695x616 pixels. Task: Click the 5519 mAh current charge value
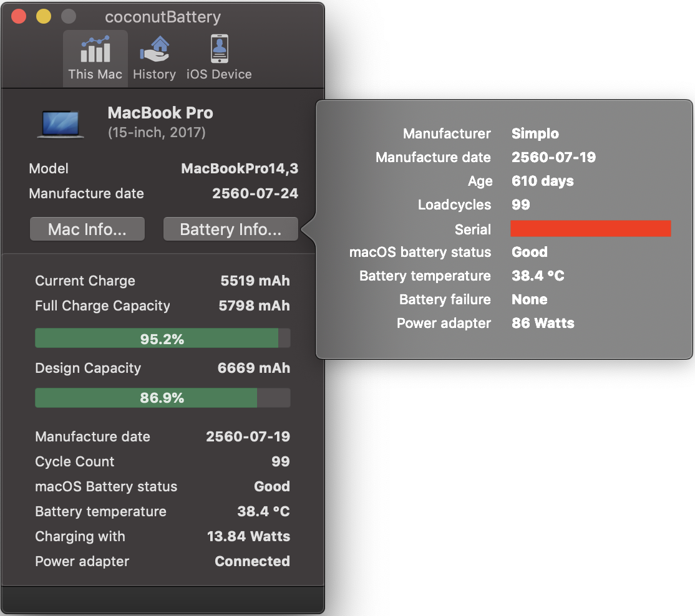pos(255,281)
